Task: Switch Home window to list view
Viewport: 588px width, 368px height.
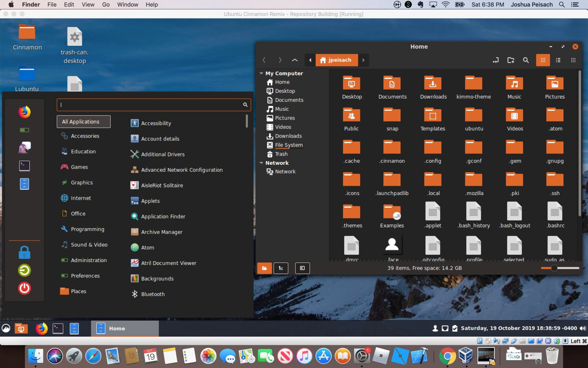Action: [558, 60]
